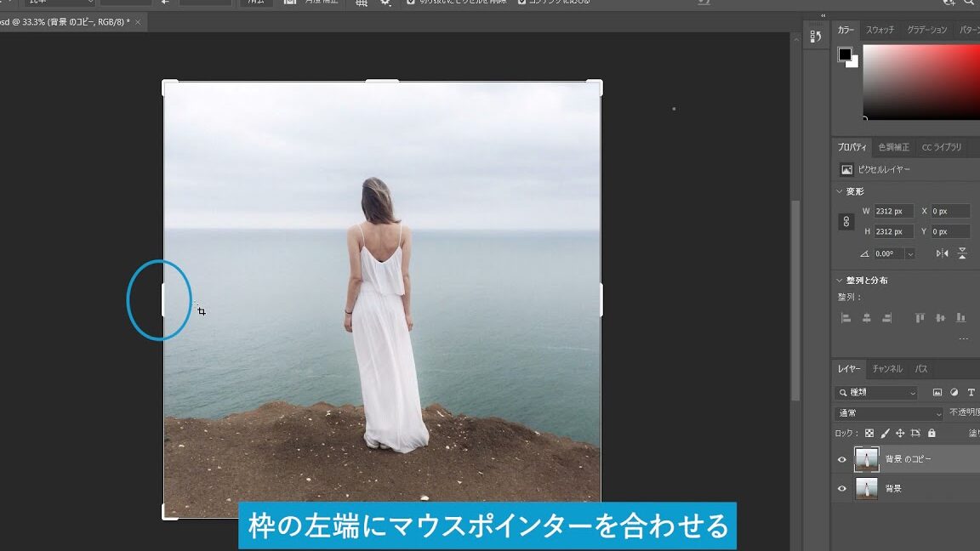The height and width of the screenshot is (551, 980).
Task: Click the H height field
Action: click(x=894, y=232)
